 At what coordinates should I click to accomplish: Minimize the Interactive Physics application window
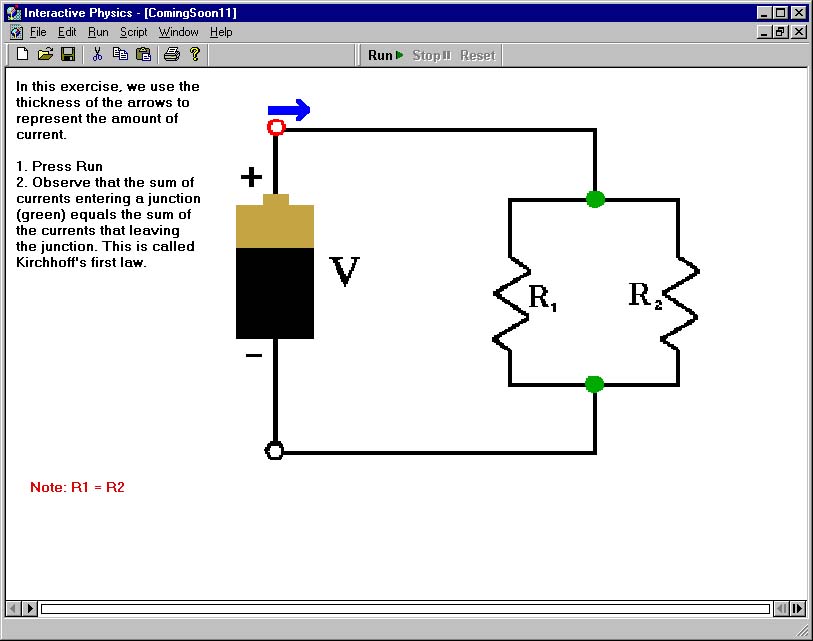(763, 12)
